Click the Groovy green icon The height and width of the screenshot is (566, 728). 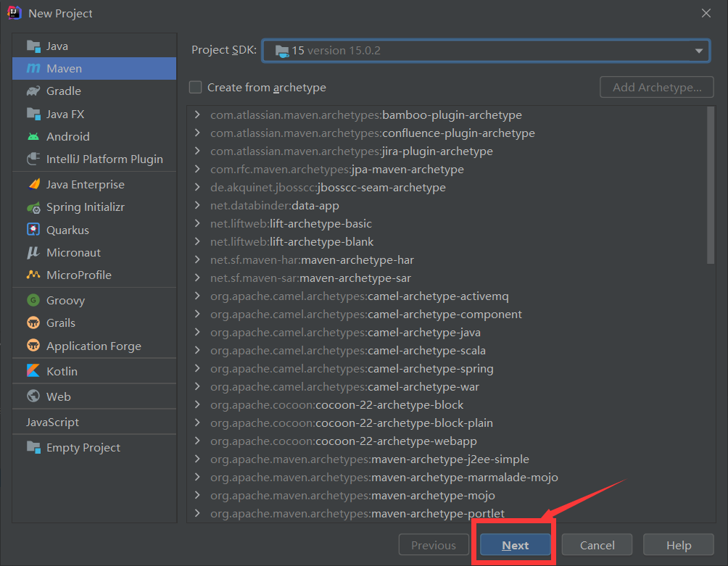coord(33,300)
